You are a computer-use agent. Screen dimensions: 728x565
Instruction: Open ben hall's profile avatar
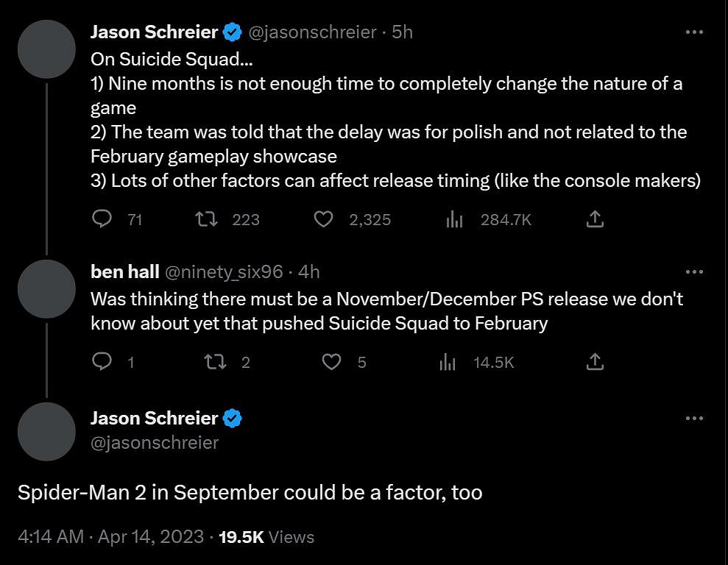[x=46, y=288]
